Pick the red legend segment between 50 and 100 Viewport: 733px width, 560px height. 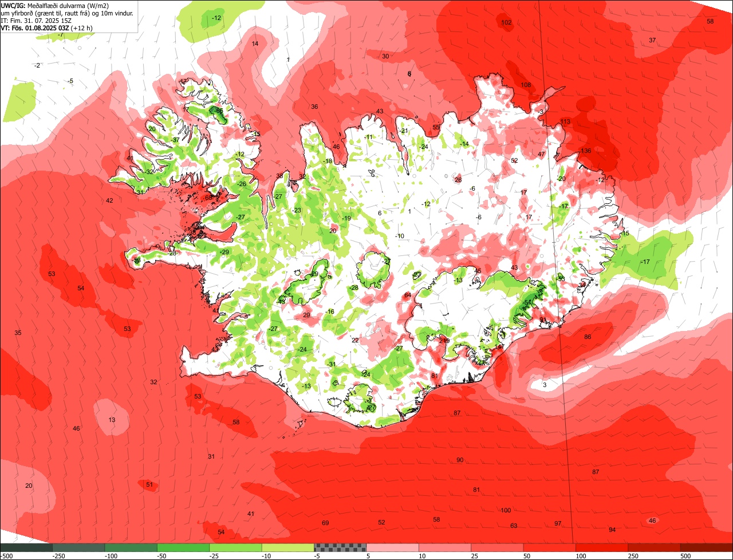(x=549, y=548)
